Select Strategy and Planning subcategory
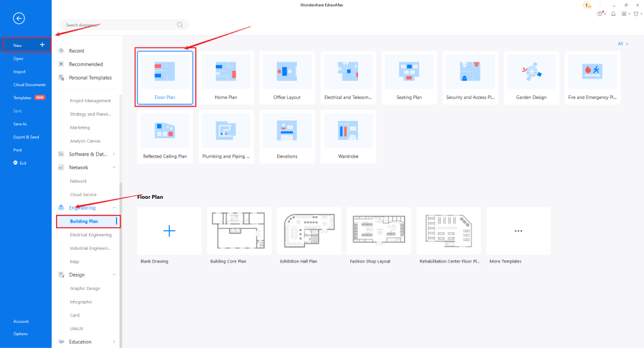This screenshot has height=348, width=644. click(x=90, y=114)
